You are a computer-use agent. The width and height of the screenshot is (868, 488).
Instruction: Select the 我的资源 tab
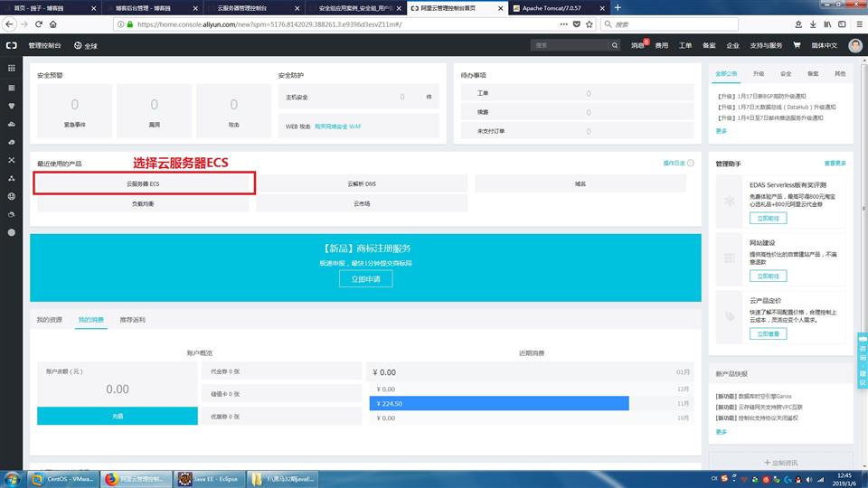pos(49,320)
